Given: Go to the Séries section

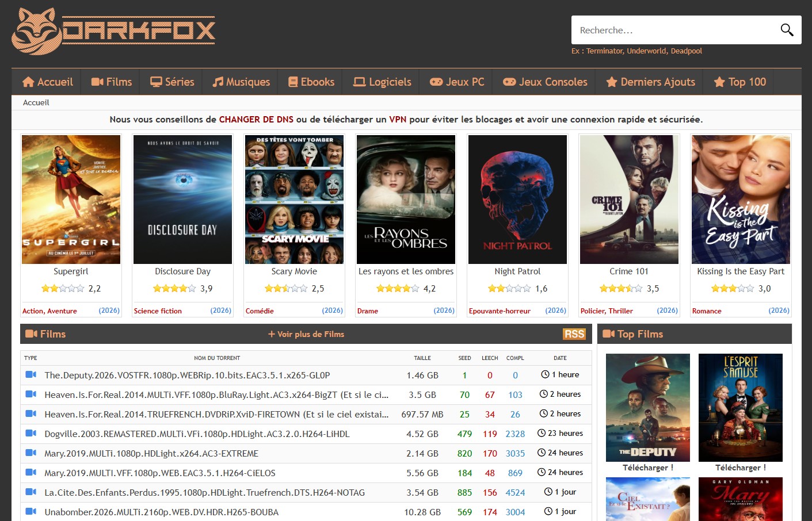Looking at the screenshot, I should tap(172, 82).
